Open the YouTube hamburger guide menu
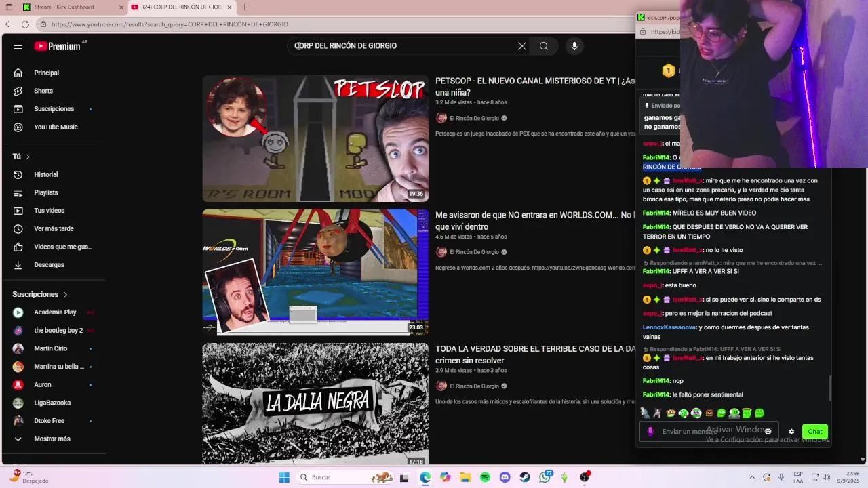This screenshot has height=488, width=868. click(18, 46)
